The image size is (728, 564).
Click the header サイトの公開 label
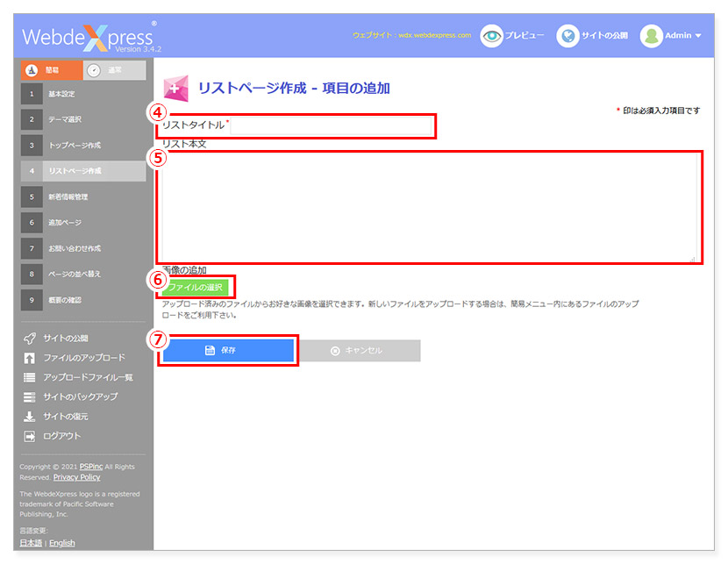tap(604, 36)
